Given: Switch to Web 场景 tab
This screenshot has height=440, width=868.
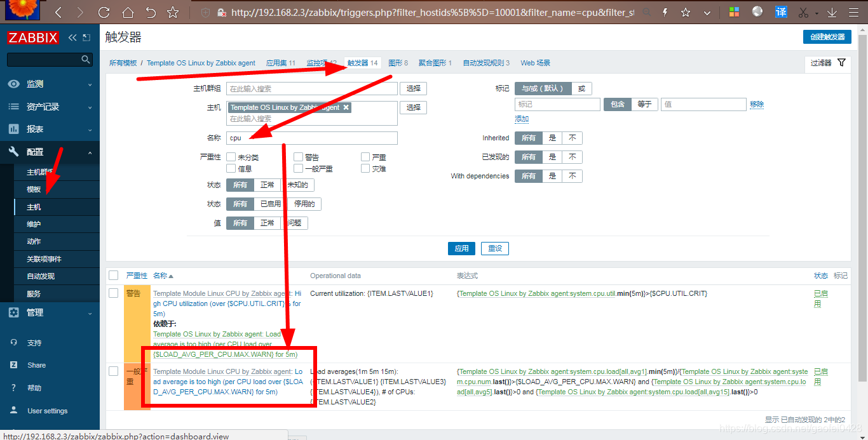Looking at the screenshot, I should 536,63.
